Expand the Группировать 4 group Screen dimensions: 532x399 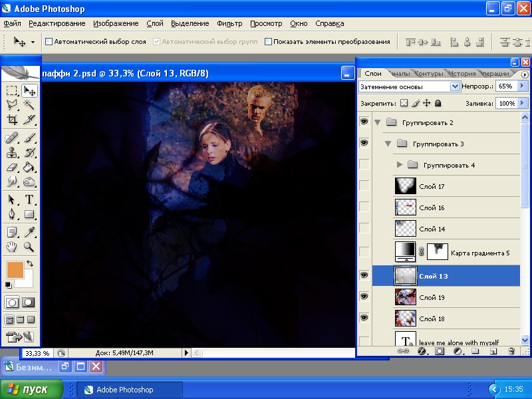[399, 165]
